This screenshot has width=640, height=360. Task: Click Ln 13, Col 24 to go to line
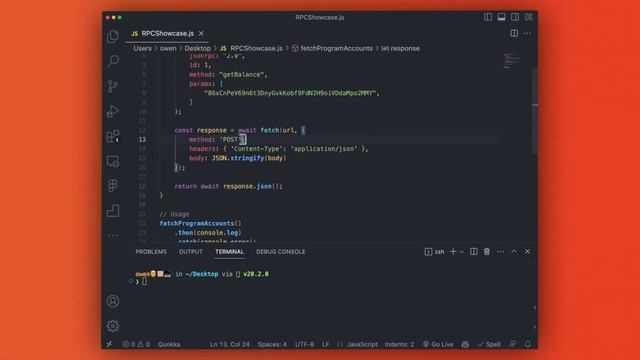(x=230, y=344)
